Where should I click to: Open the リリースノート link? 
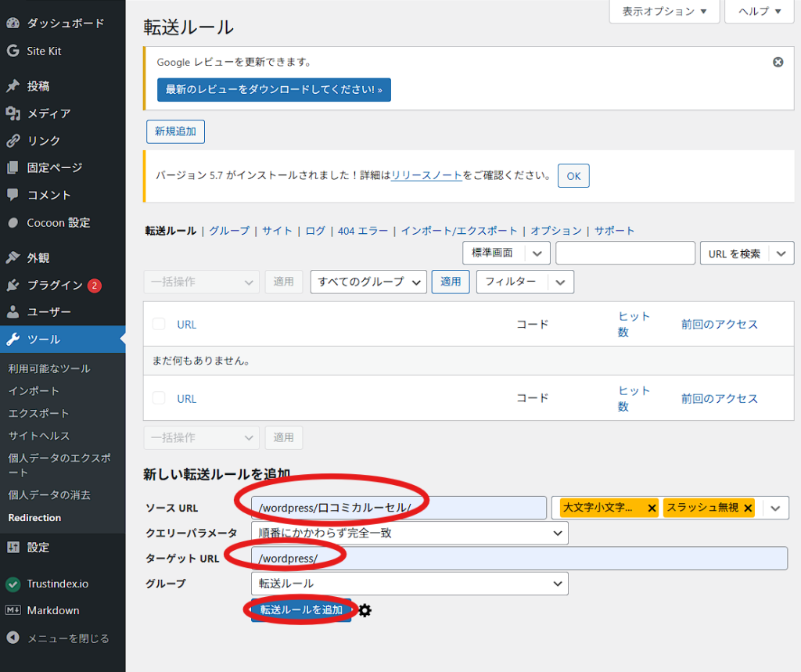[426, 175]
